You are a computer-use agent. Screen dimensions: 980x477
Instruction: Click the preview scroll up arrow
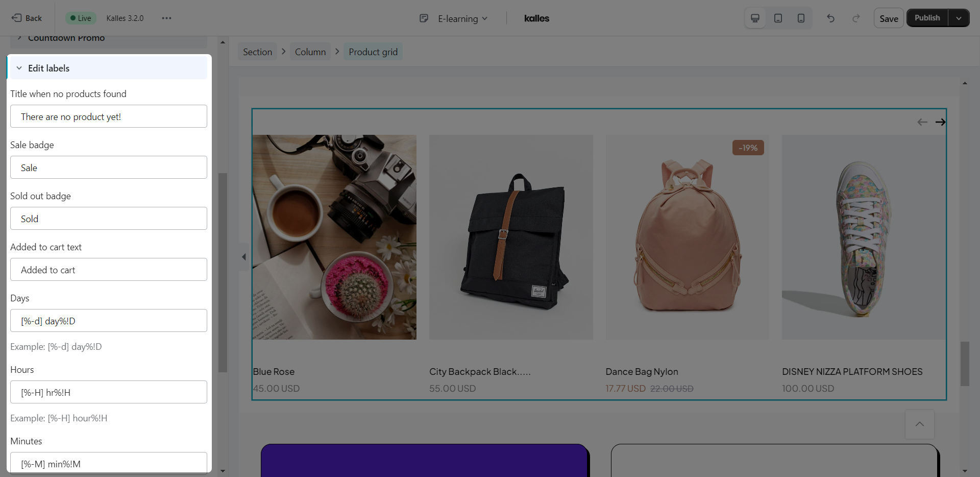(965, 83)
